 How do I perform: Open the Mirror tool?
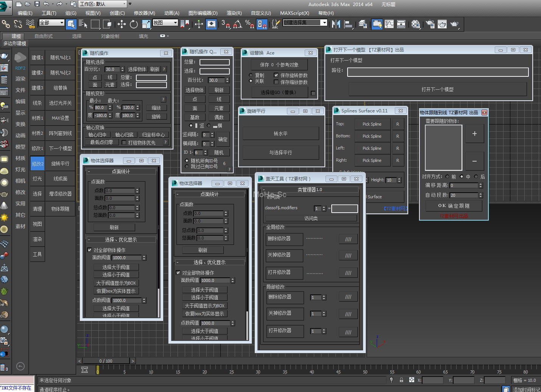(335, 24)
